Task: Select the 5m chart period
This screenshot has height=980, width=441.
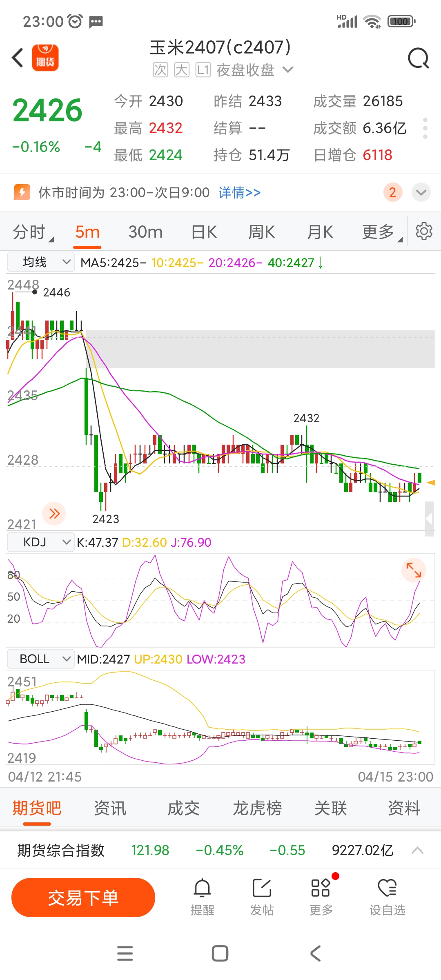Action: coord(87,232)
